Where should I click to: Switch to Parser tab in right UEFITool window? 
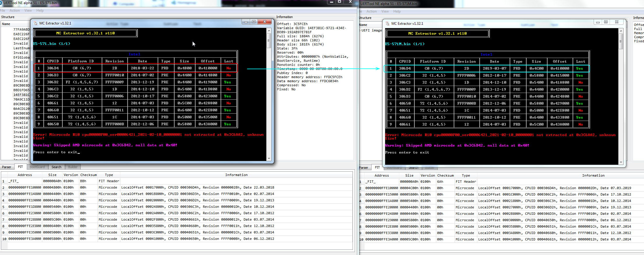[364, 168]
